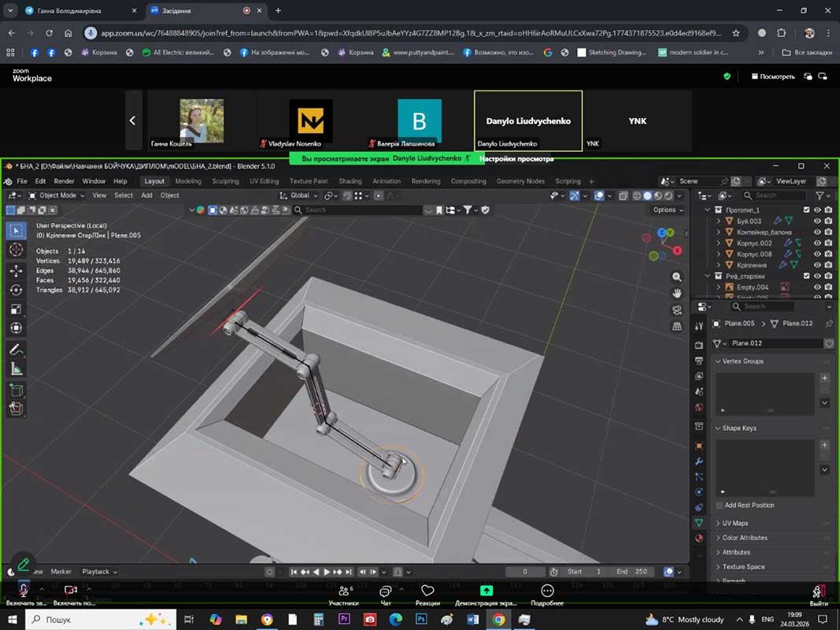The width and height of the screenshot is (840, 630).
Task: Click the zoom magnifier viewport icon
Action: click(677, 277)
